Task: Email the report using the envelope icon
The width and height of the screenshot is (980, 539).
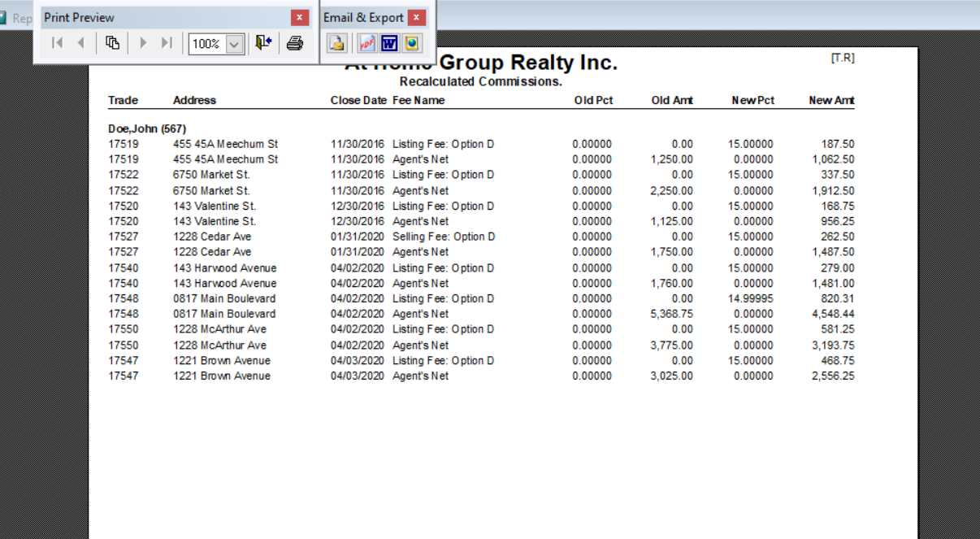Action: coord(336,43)
